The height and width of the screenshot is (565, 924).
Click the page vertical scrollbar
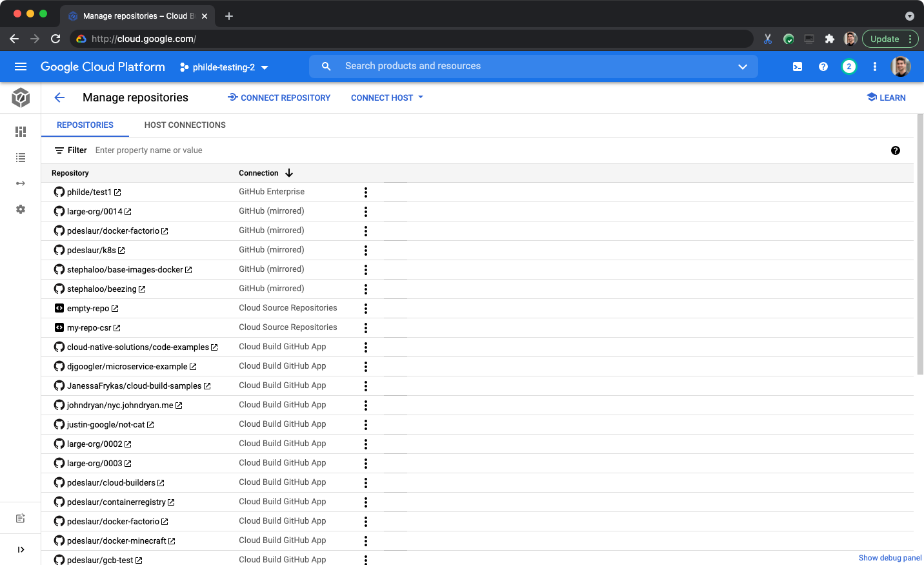(x=921, y=244)
